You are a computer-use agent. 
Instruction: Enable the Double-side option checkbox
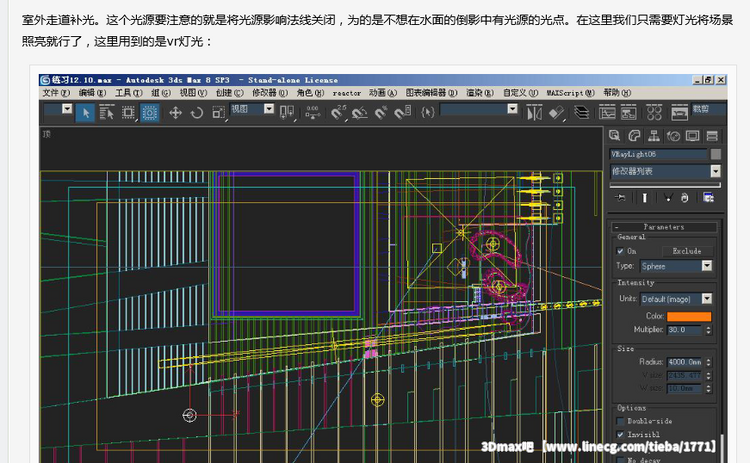point(620,421)
